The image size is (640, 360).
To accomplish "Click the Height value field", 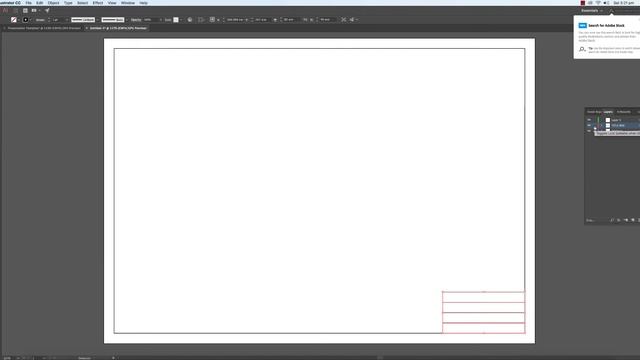I will pos(327,20).
